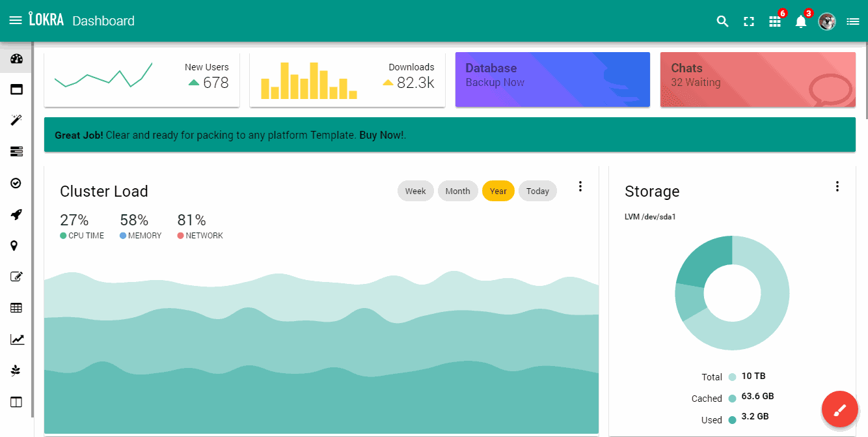The height and width of the screenshot is (437, 868).
Task: Open the Storage panel options menu
Action: pos(837,186)
